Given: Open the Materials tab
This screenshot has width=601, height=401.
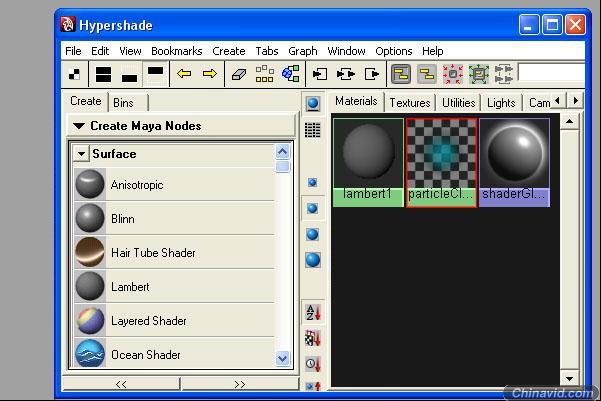Looking at the screenshot, I should tap(356, 101).
